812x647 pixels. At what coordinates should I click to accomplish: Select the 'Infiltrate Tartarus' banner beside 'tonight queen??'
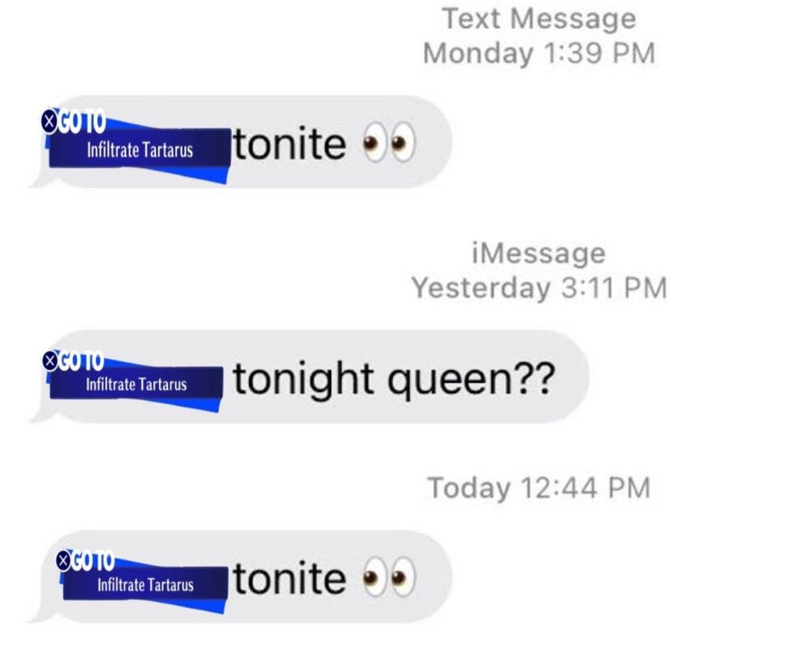tap(136, 383)
